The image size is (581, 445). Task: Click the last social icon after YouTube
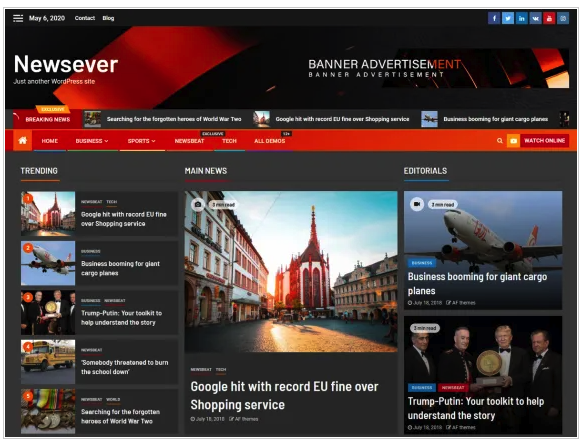pyautogui.click(x=563, y=18)
